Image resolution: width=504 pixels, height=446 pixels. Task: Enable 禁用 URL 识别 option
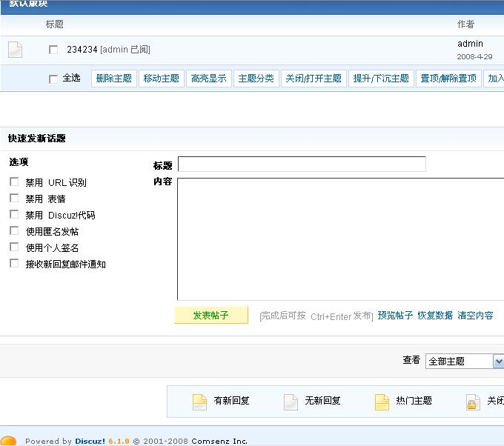[x=14, y=182]
